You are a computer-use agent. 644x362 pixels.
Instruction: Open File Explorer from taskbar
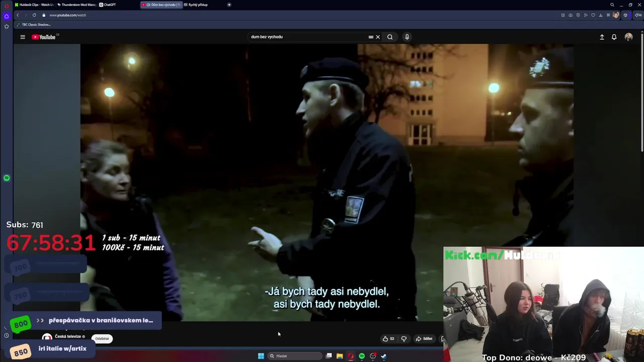340,356
